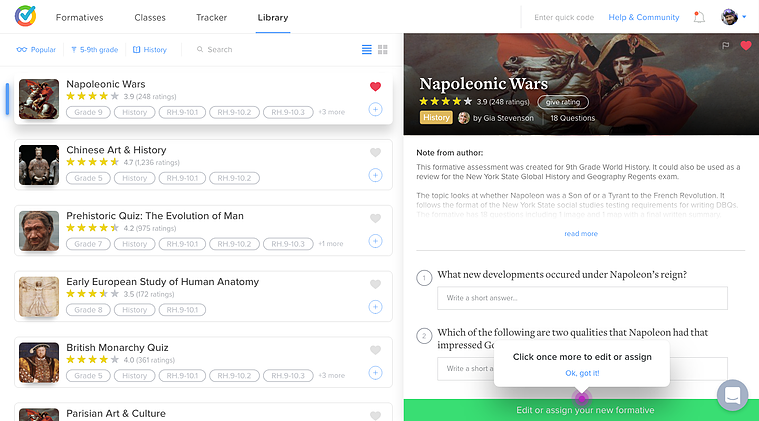
Task: Open the Classes tab
Action: coord(150,17)
